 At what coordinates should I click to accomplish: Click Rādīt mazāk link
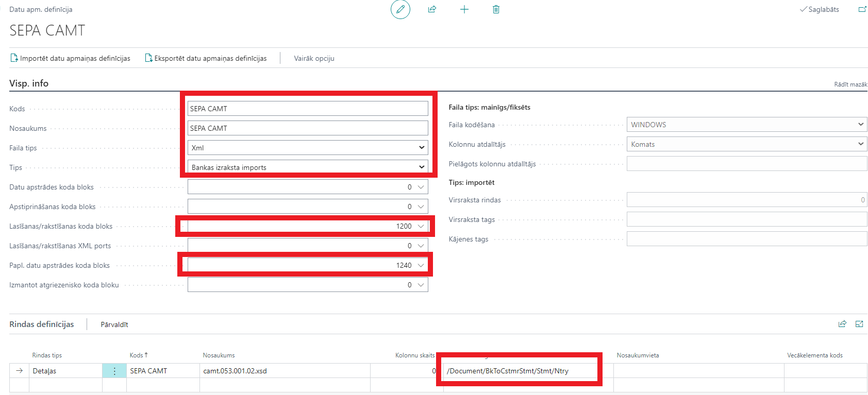coord(850,84)
